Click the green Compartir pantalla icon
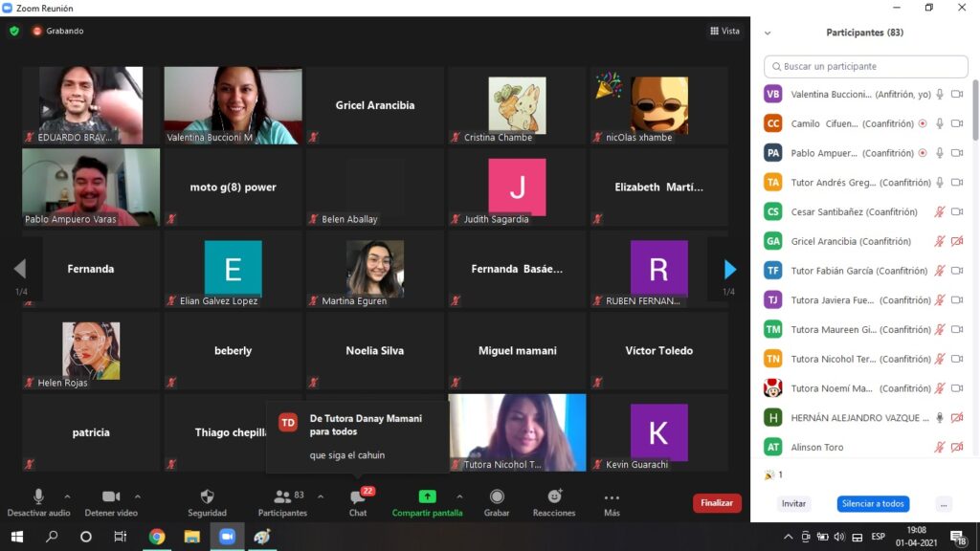The image size is (980, 551). click(x=427, y=497)
